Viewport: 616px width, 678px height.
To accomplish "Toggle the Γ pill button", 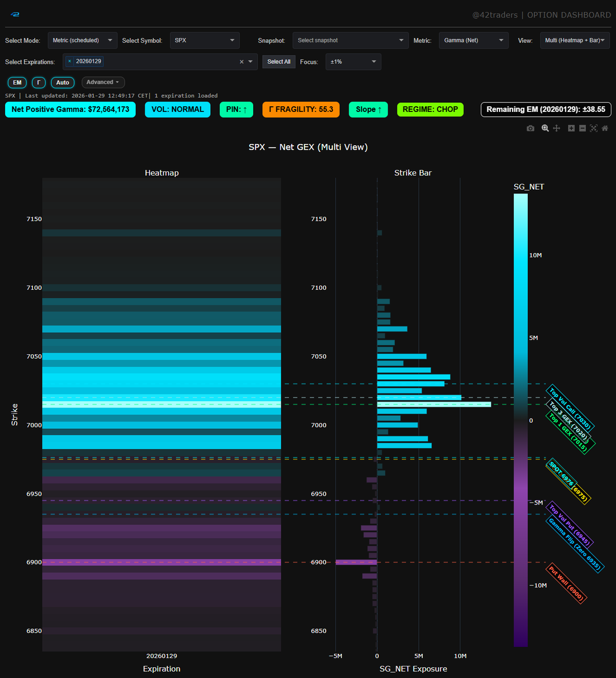I will point(38,82).
